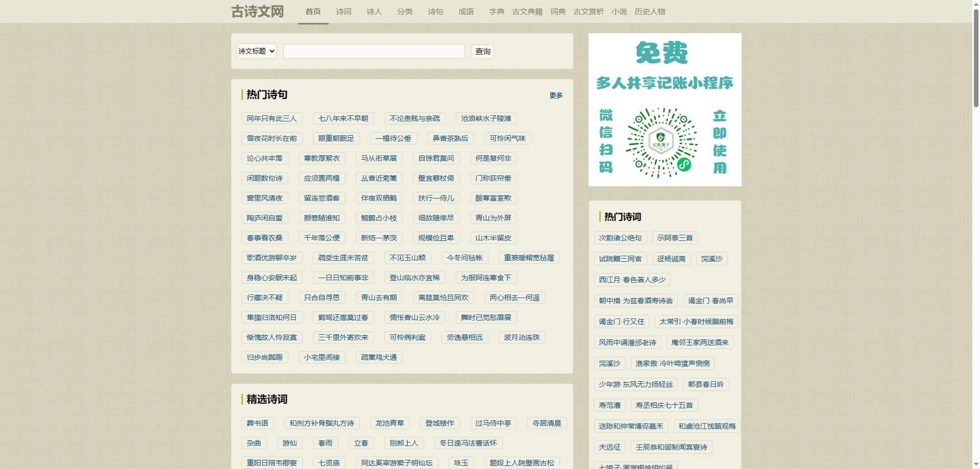Select 春雨 from featured poems
The image size is (980, 469).
325,443
